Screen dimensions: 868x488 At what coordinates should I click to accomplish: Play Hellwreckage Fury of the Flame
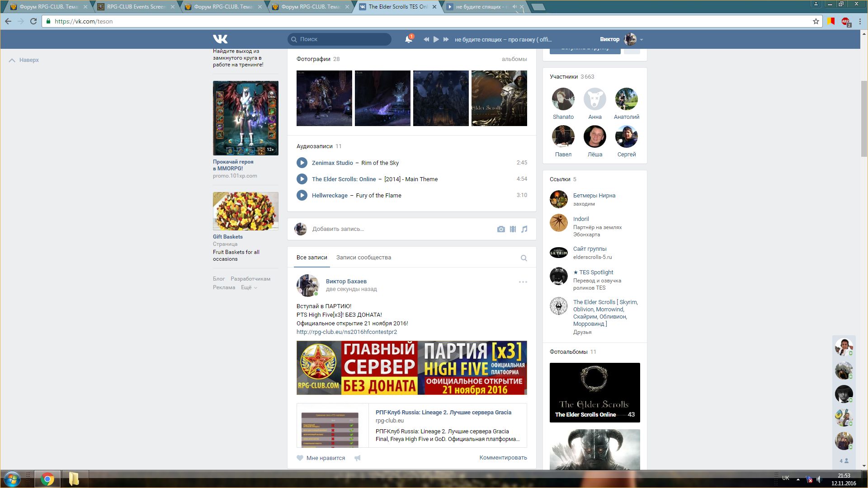coord(302,195)
